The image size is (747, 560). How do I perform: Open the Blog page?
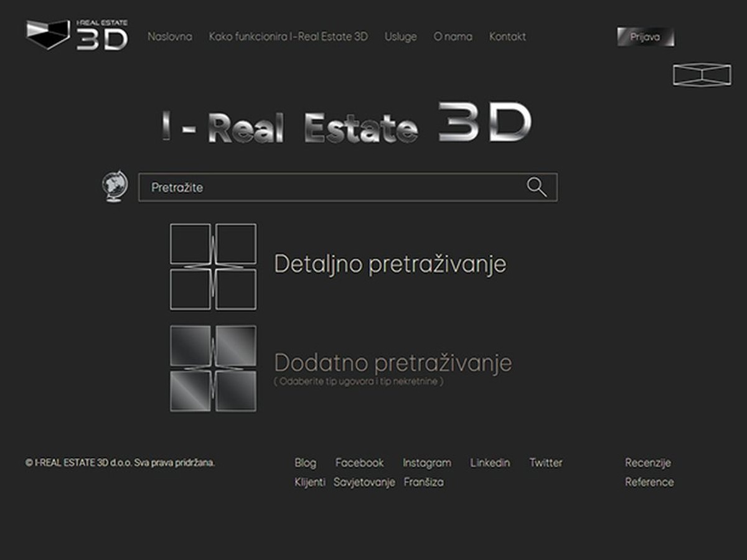tap(306, 463)
